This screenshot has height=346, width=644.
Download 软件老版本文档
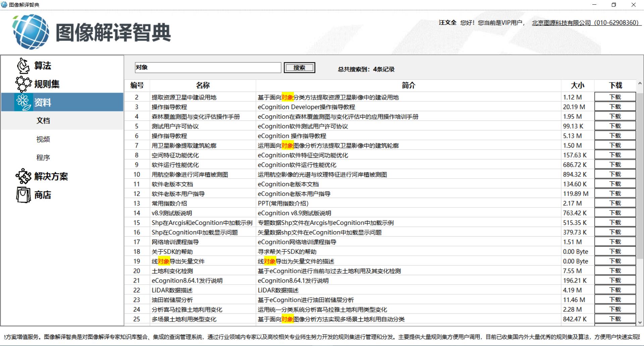click(615, 184)
